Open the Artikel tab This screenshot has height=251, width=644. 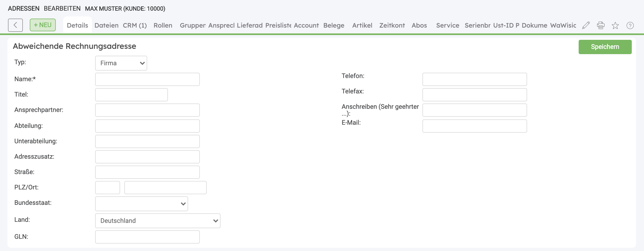point(362,25)
